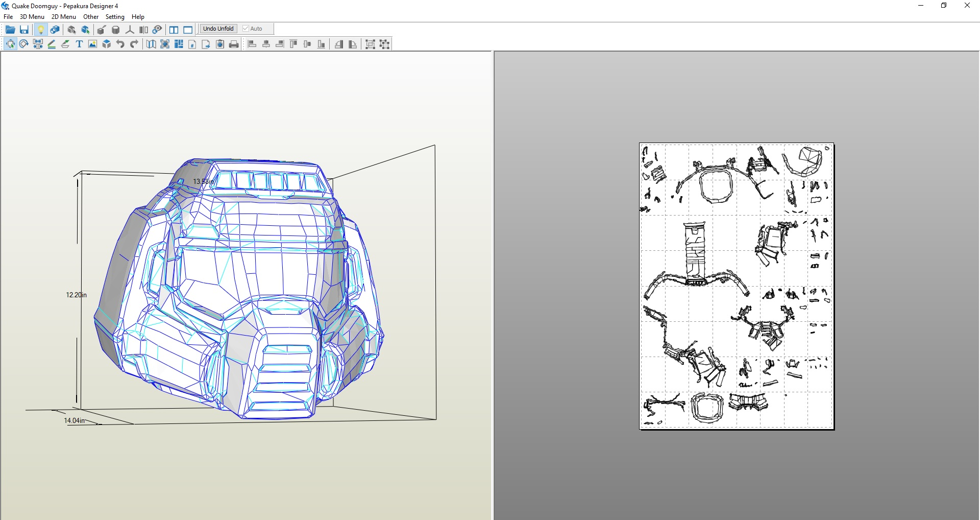This screenshot has height=520, width=980.
Task: Click the unfolded pattern paper sheet
Action: coord(737,286)
